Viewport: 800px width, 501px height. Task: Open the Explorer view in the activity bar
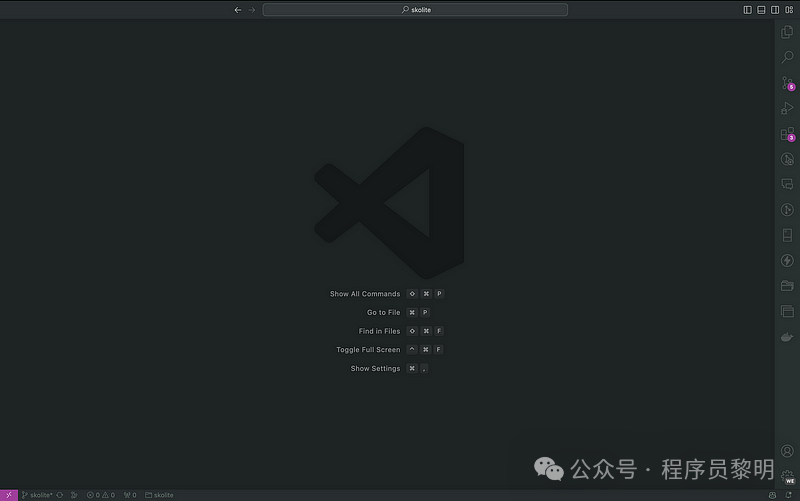coord(787,32)
